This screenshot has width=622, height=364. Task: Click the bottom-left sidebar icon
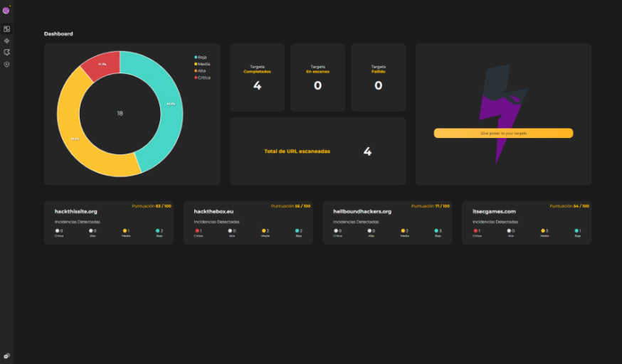[6, 355]
